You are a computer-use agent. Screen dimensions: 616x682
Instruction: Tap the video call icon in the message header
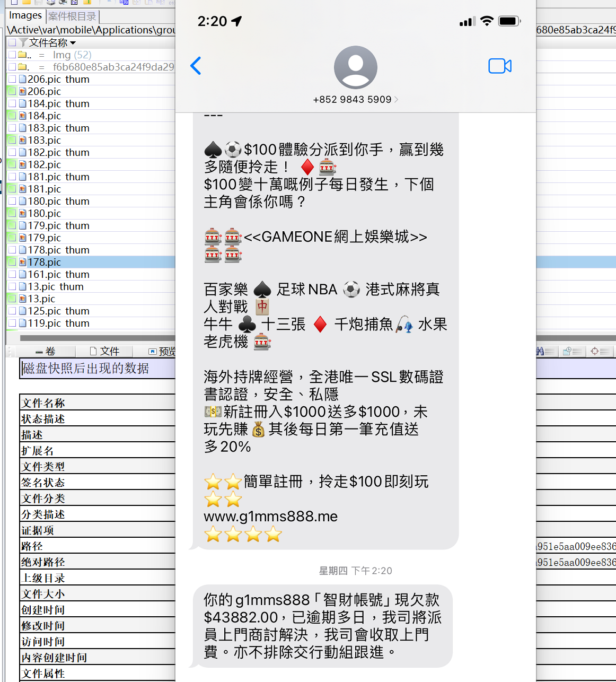pyautogui.click(x=500, y=66)
